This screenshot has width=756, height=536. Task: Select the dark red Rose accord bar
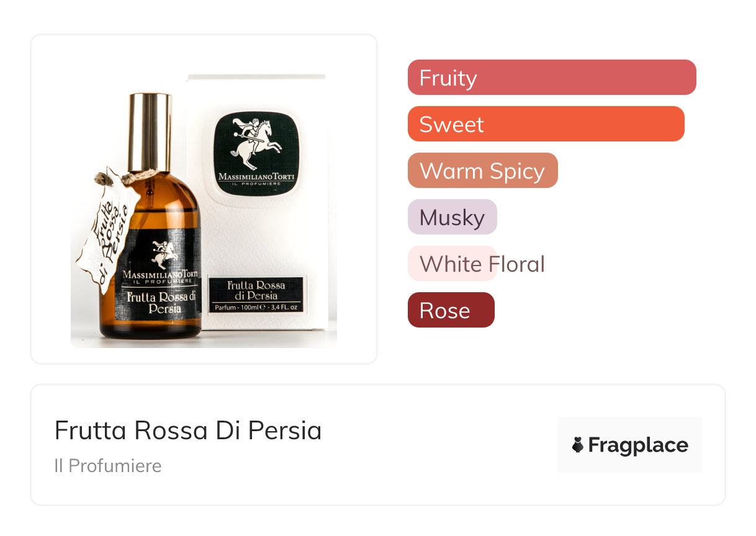coord(451,310)
